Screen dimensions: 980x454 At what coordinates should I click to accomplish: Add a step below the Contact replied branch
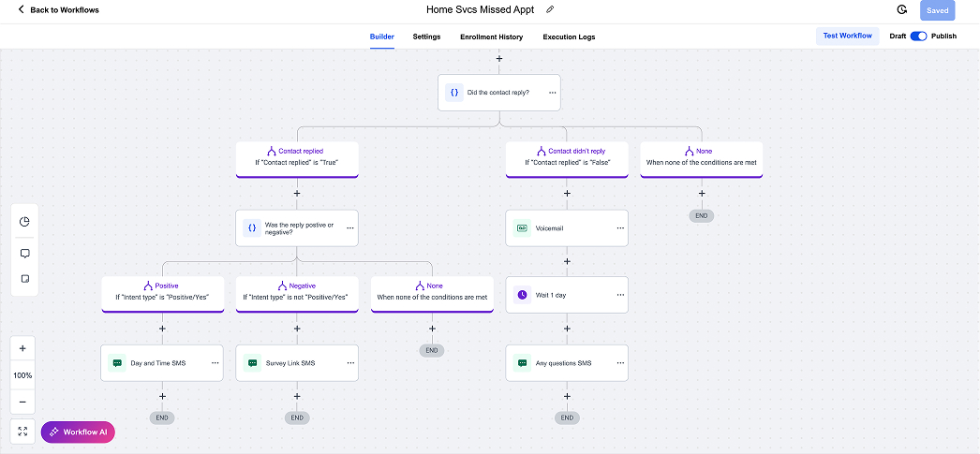point(297,194)
